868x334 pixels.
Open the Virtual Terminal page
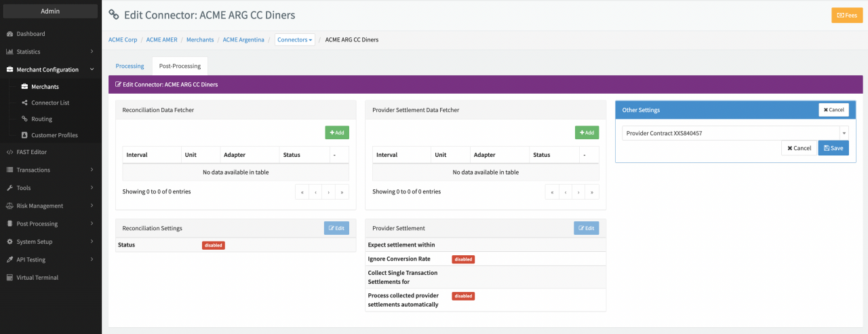(37, 278)
